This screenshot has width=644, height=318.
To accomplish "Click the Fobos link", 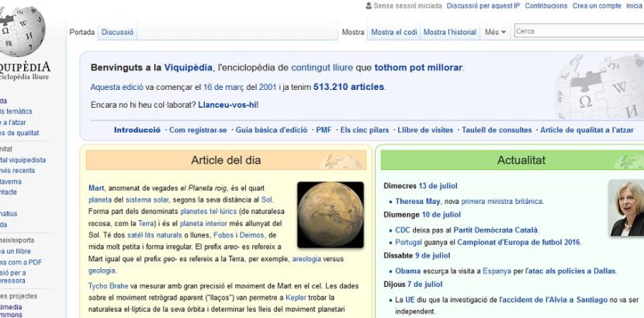I will 223,236.
